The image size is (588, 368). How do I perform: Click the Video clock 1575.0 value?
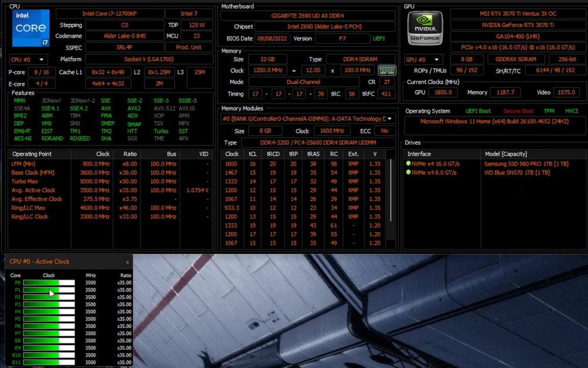566,92
